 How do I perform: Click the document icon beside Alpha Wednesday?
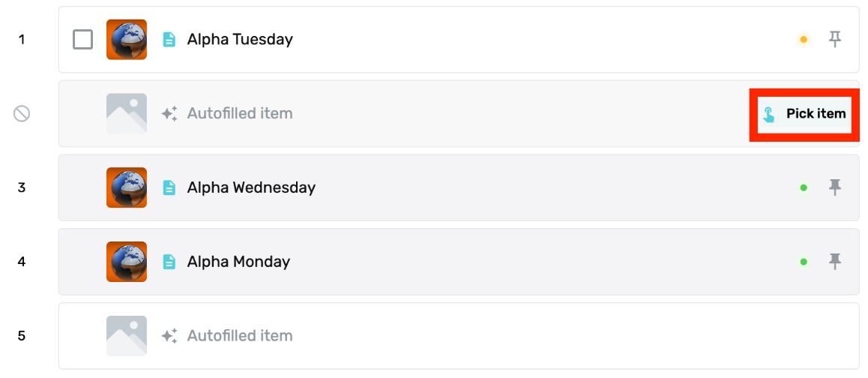[169, 187]
